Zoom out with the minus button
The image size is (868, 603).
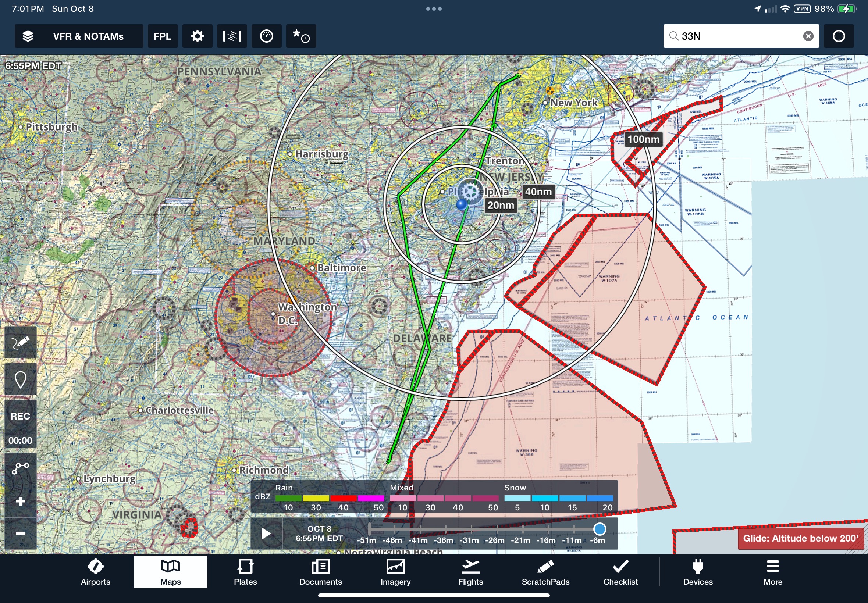click(x=20, y=533)
